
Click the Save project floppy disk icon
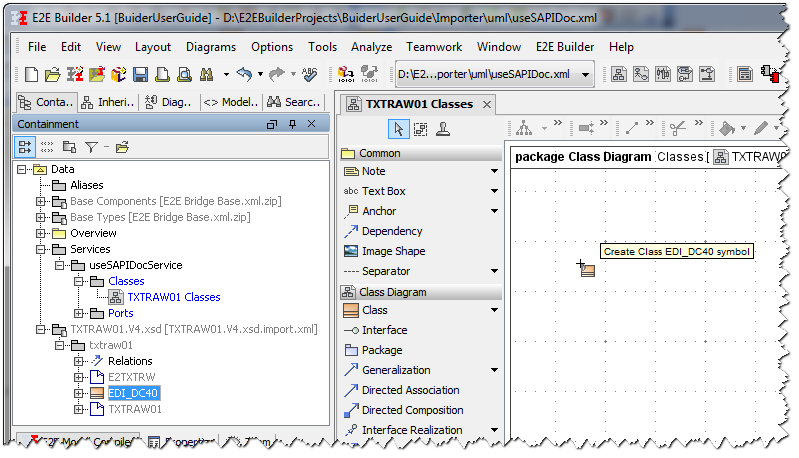point(139,74)
